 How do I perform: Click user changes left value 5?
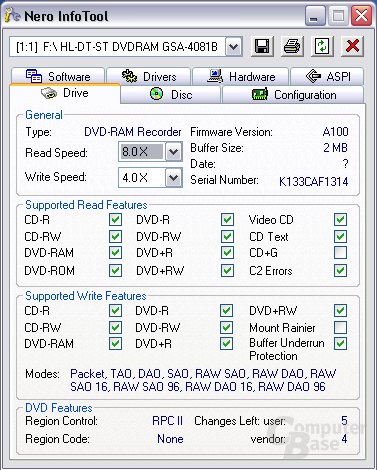344,421
